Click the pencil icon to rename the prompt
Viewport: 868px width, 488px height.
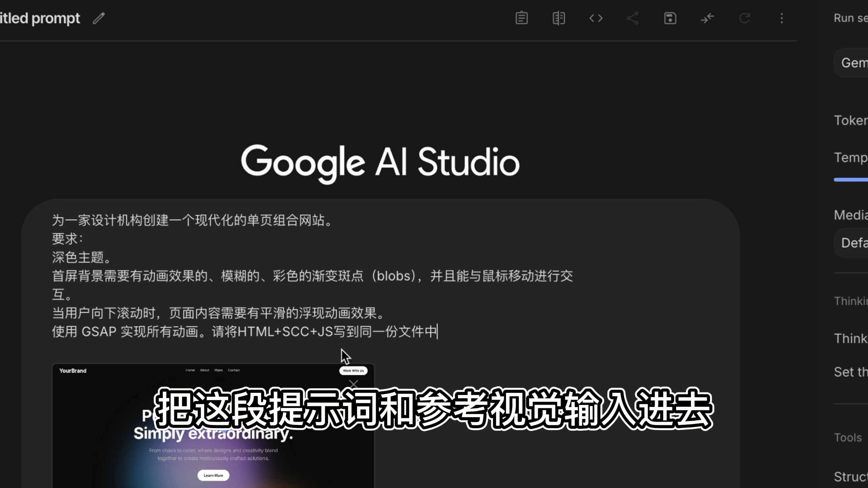(x=99, y=18)
